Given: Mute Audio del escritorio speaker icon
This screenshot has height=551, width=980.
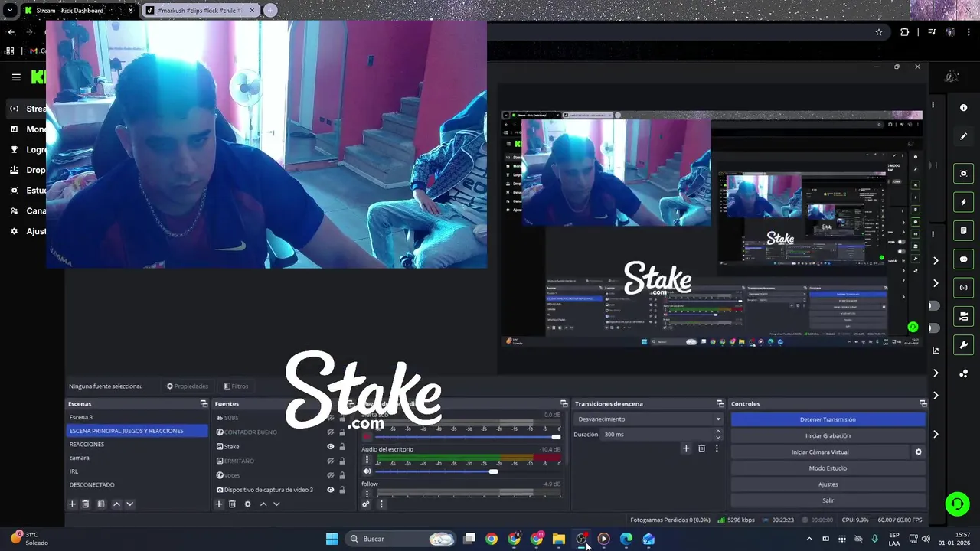Looking at the screenshot, I should click(x=367, y=471).
